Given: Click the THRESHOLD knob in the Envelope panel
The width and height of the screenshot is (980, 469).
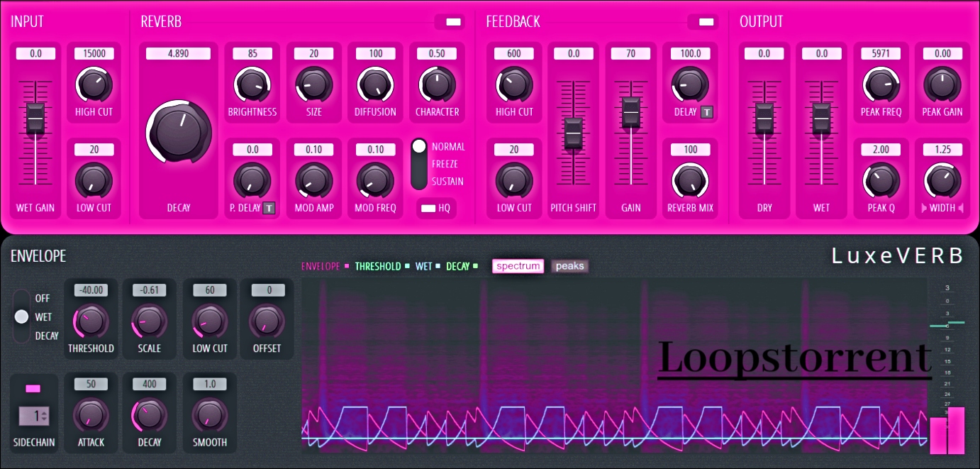Looking at the screenshot, I should 91,321.
